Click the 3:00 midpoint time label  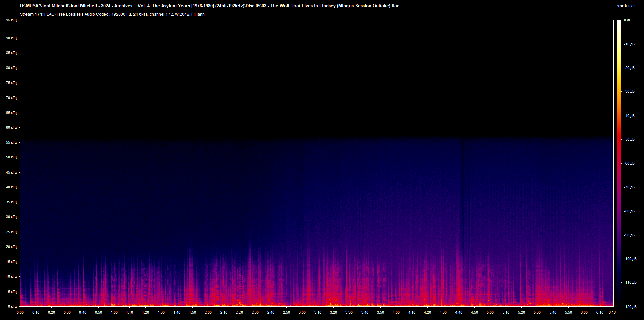point(302,312)
